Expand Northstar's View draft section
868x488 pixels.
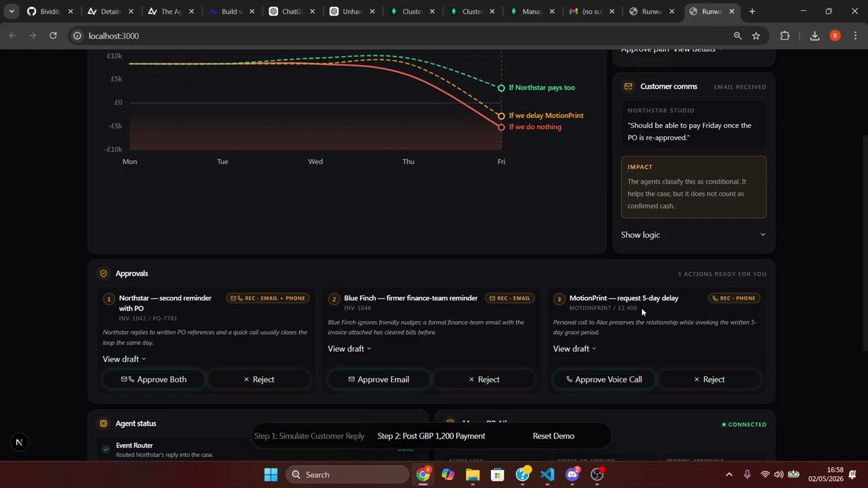tap(124, 359)
